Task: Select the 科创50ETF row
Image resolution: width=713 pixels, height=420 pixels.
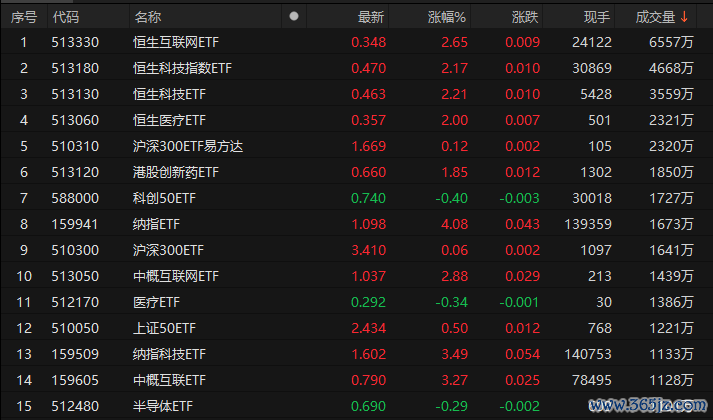Action: 162,198
